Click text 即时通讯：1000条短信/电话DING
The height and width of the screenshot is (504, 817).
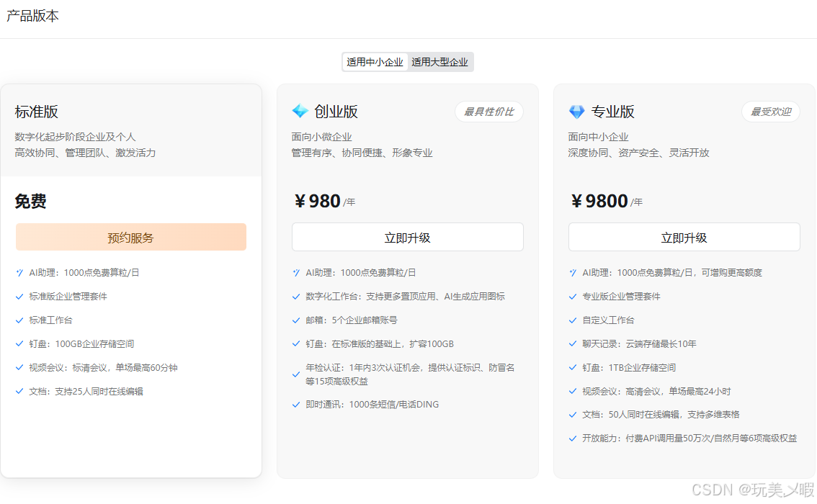click(372, 405)
